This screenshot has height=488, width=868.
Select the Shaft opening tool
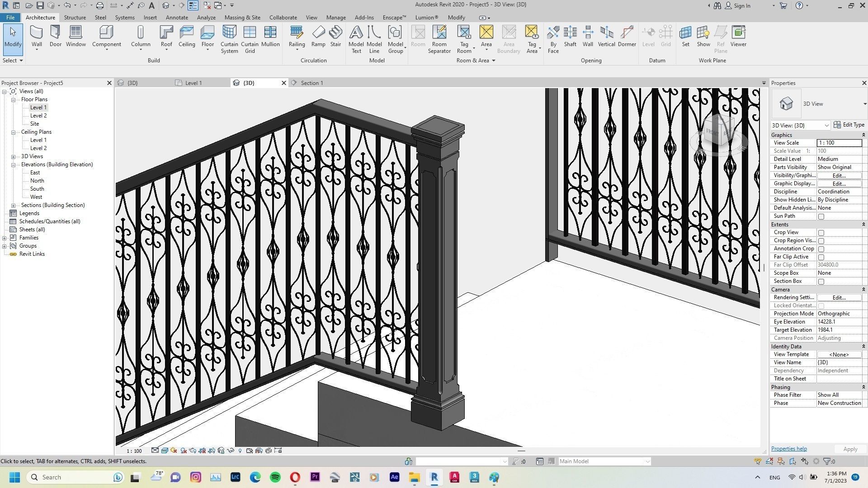pyautogui.click(x=570, y=36)
